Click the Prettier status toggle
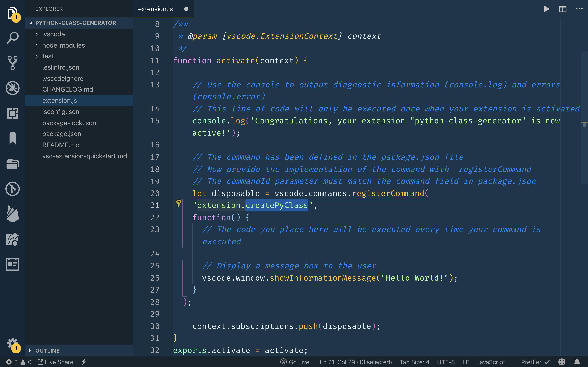The image size is (588, 367). click(535, 362)
